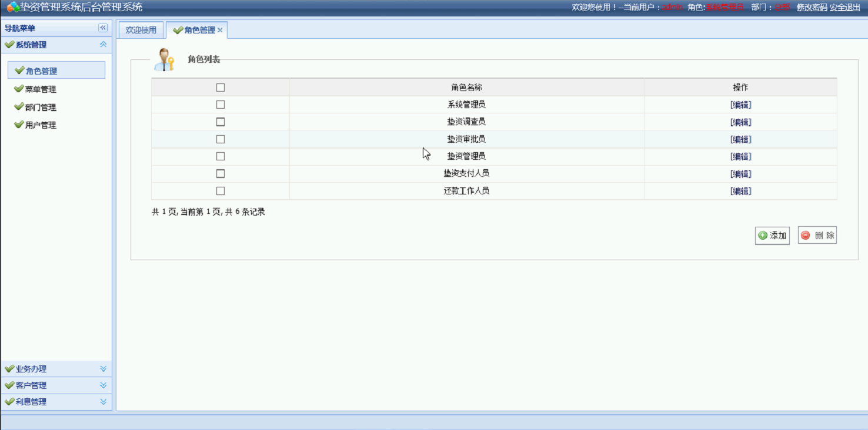Click the checkmark icon next to 业务办理
Screen dimensions: 868x430
pyautogui.click(x=9, y=369)
